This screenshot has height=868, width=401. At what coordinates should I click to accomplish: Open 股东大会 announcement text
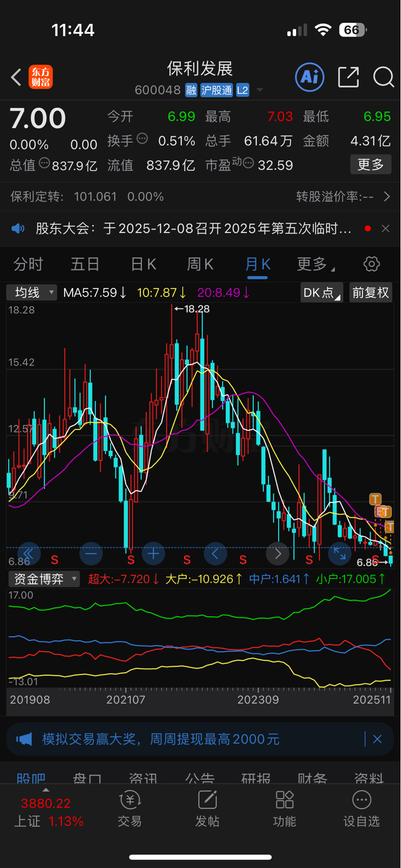pos(193,228)
